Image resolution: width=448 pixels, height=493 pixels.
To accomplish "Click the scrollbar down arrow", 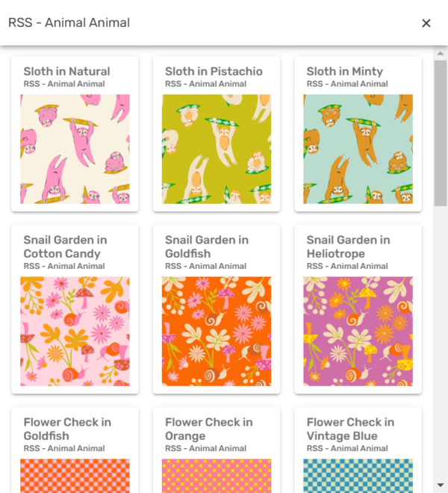I will [x=441, y=486].
